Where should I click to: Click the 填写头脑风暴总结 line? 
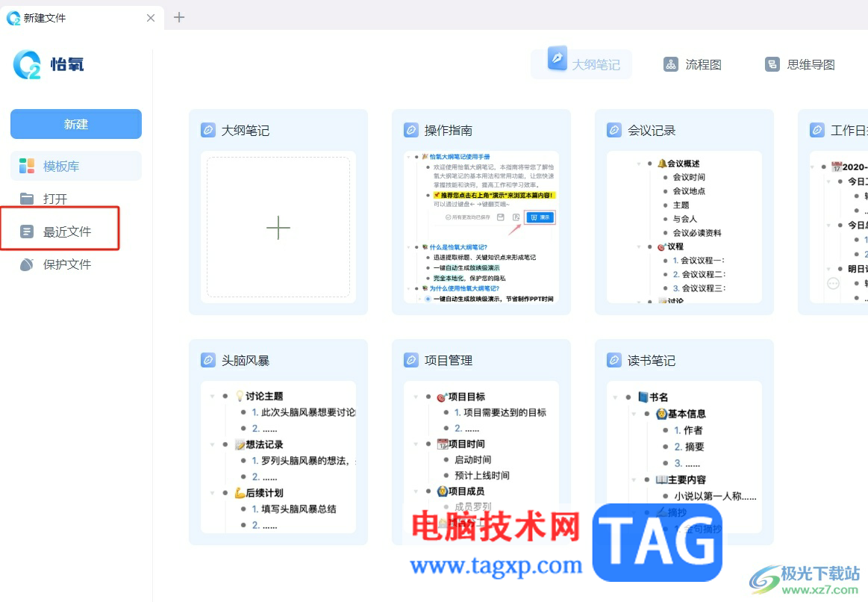299,509
